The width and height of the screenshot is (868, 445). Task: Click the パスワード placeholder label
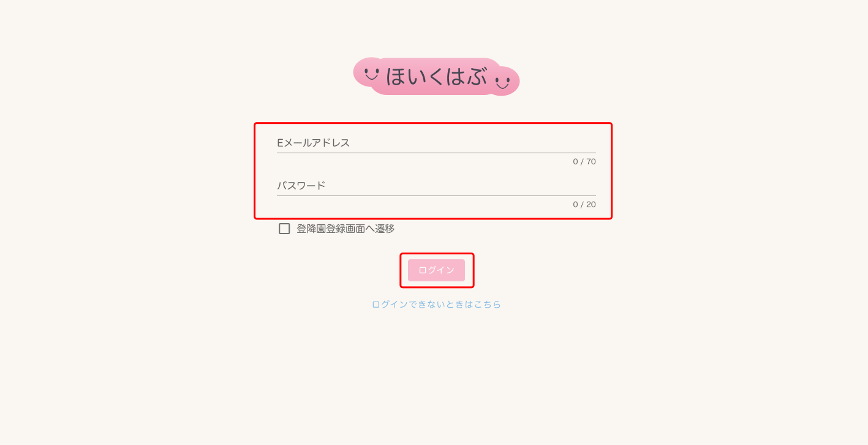point(301,186)
